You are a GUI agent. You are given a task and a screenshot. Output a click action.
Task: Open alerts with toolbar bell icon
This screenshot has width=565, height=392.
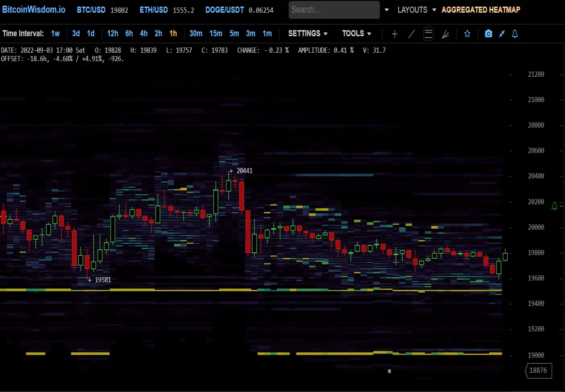(515, 34)
